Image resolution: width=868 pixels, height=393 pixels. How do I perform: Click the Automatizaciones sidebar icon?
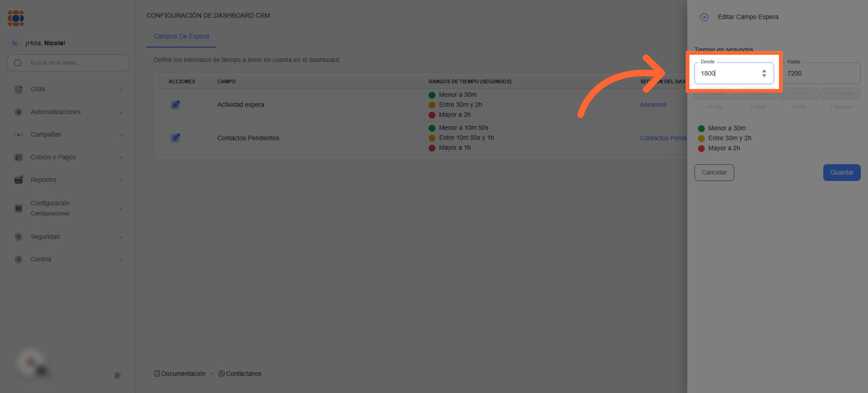pyautogui.click(x=18, y=112)
